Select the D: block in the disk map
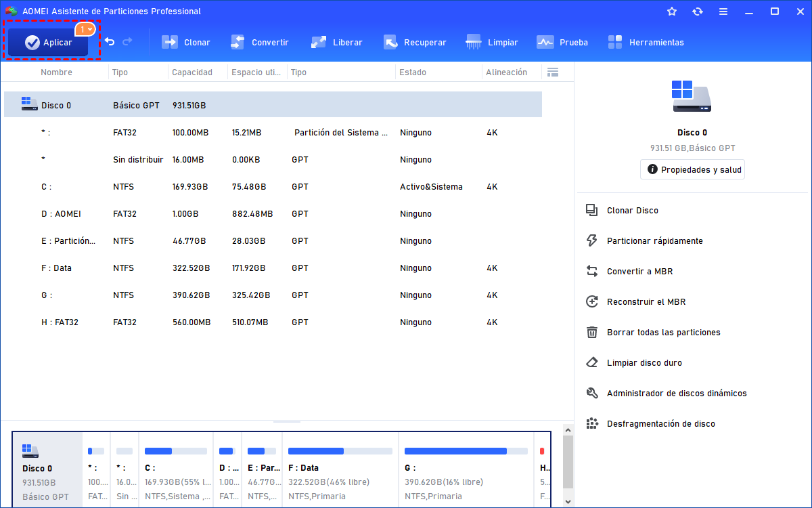The width and height of the screenshot is (812, 508). (x=227, y=471)
